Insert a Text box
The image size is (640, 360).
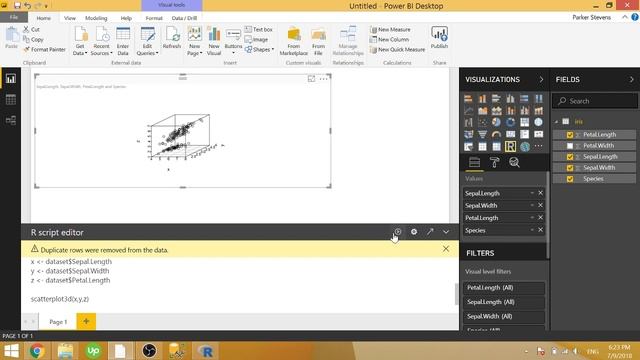258,29
